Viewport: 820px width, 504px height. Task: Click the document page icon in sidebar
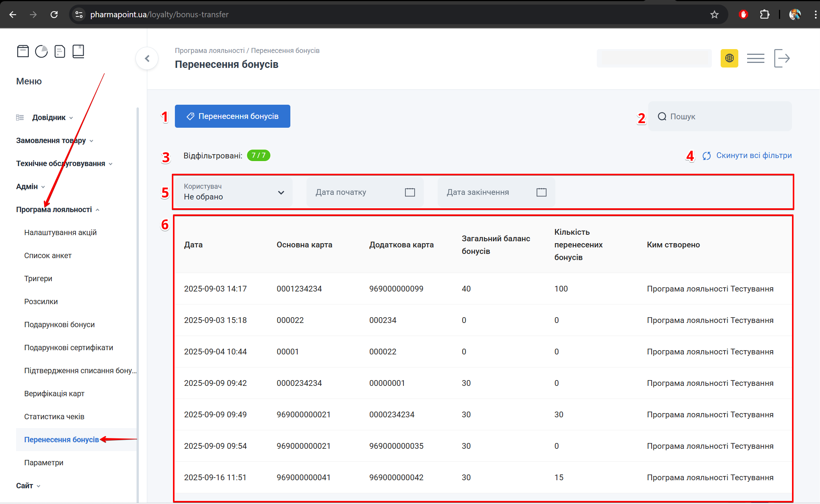pos(60,51)
